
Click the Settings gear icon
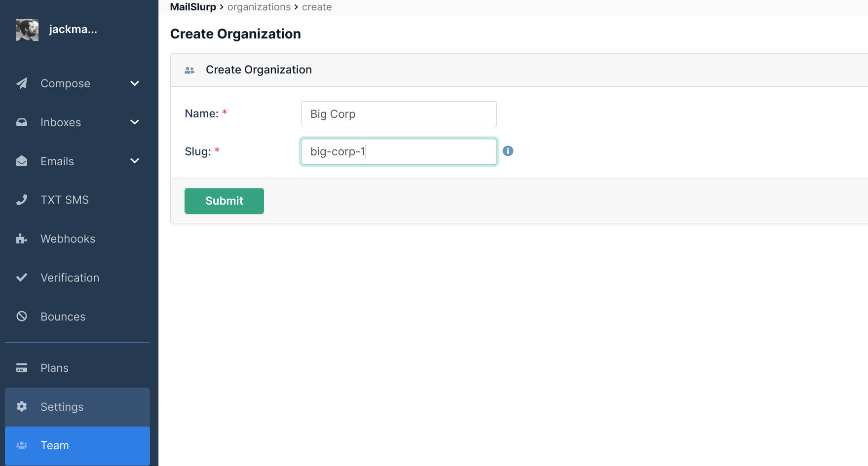[22, 406]
